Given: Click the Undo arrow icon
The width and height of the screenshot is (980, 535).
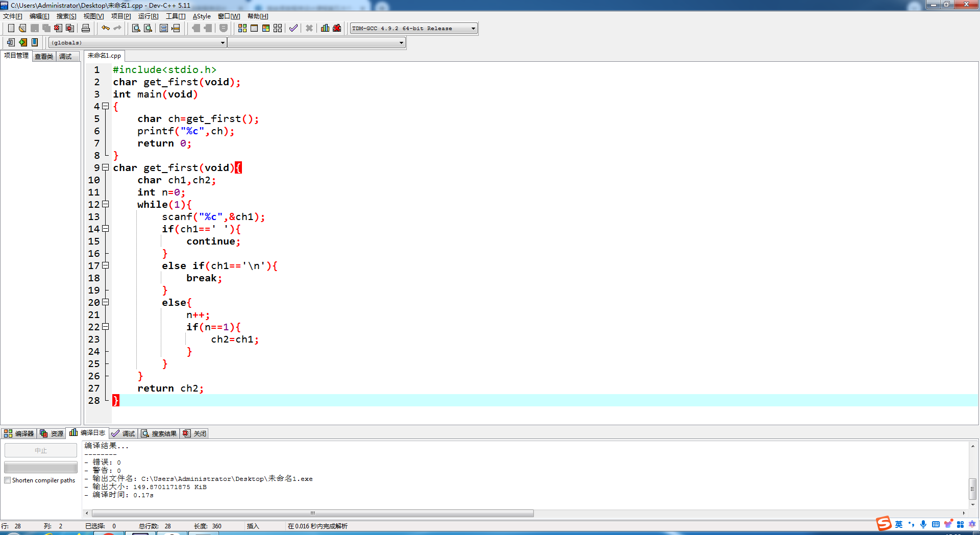Looking at the screenshot, I should [x=106, y=28].
